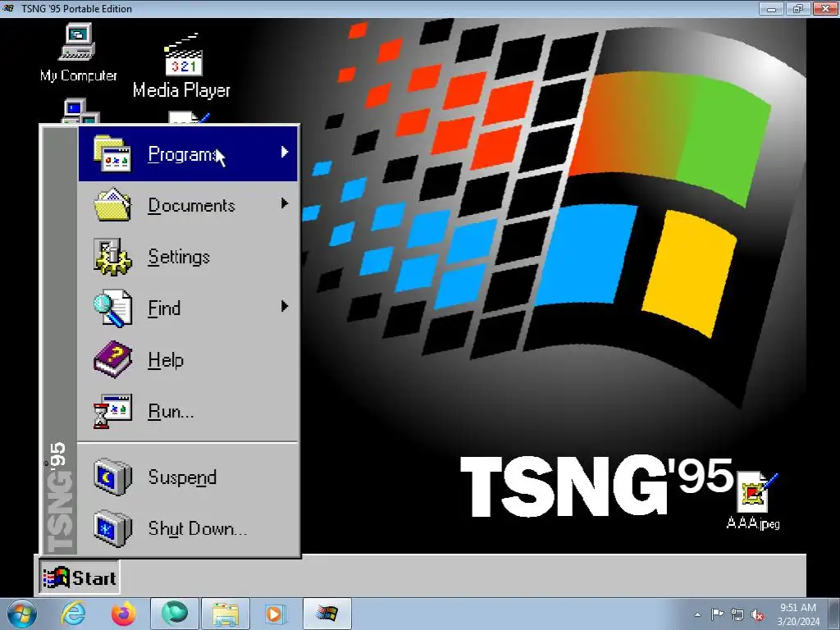Select Settings from the Start menu

(x=188, y=257)
